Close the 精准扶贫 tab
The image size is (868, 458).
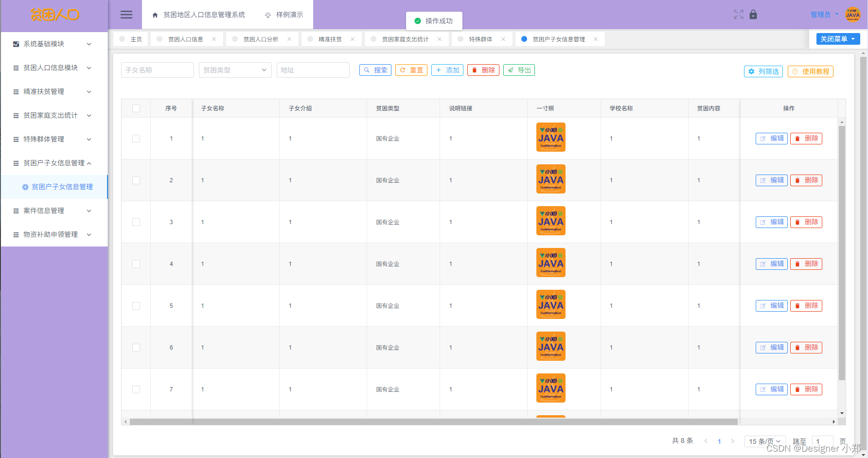click(x=353, y=39)
